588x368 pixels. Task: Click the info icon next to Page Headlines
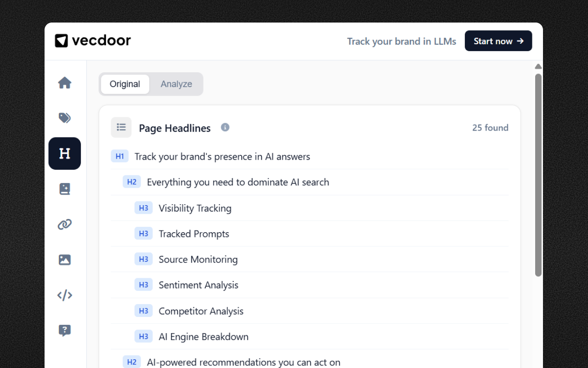click(x=225, y=127)
